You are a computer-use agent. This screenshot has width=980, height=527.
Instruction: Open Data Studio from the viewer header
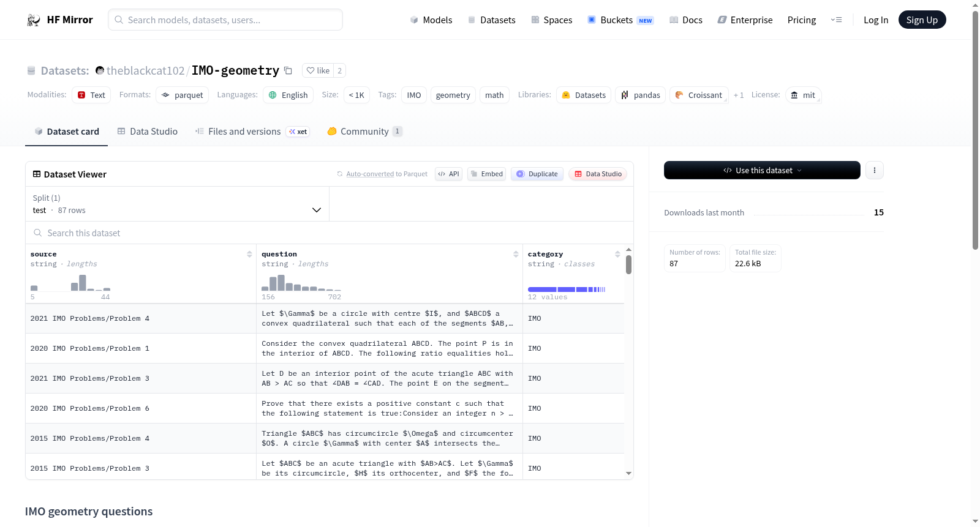point(598,174)
